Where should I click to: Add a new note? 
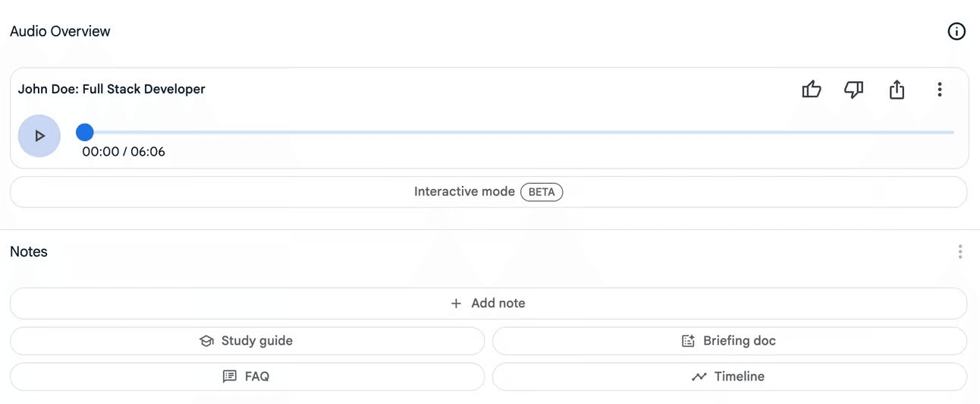[x=488, y=303]
